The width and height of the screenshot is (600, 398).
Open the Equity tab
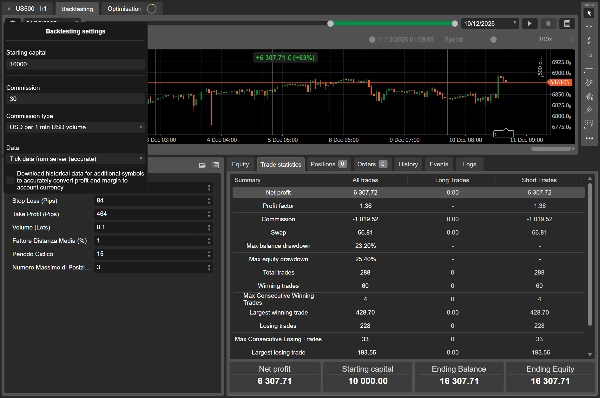point(240,164)
